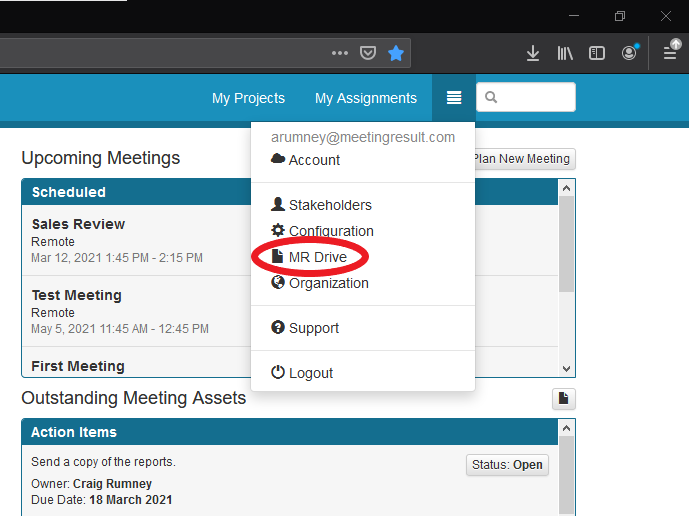Open the Firefox account avatar icon

(629, 53)
